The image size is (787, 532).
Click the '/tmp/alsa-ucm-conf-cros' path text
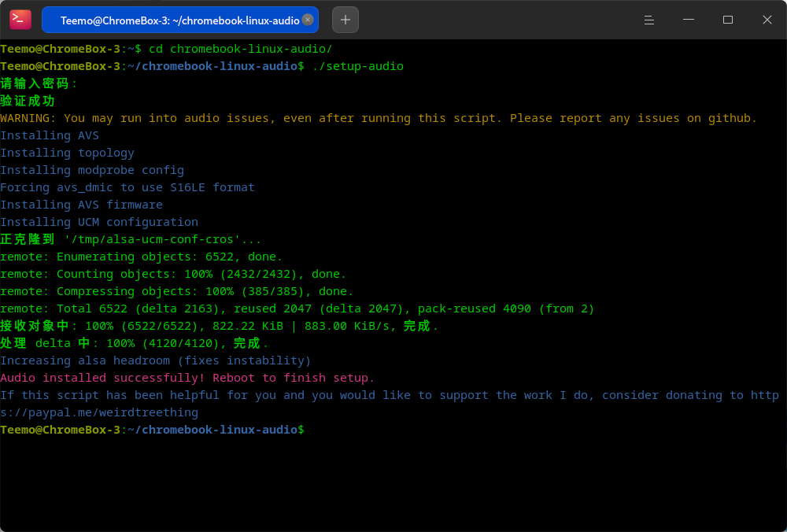(x=153, y=239)
